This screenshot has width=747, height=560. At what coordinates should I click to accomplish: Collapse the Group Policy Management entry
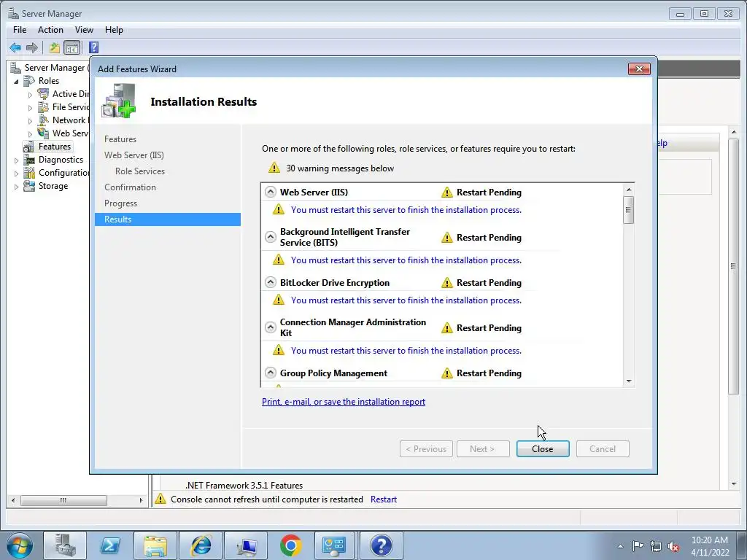[x=270, y=373]
